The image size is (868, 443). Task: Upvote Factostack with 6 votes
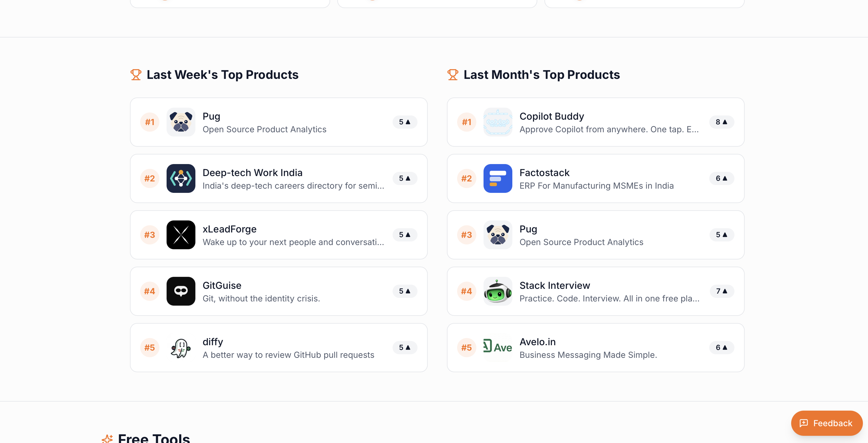pyautogui.click(x=722, y=178)
